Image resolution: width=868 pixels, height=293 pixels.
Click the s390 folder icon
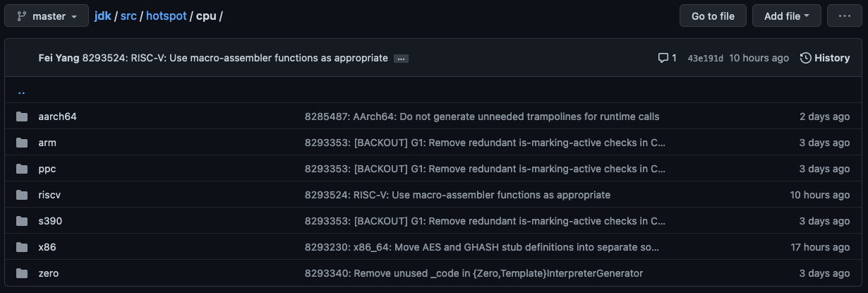(22, 221)
